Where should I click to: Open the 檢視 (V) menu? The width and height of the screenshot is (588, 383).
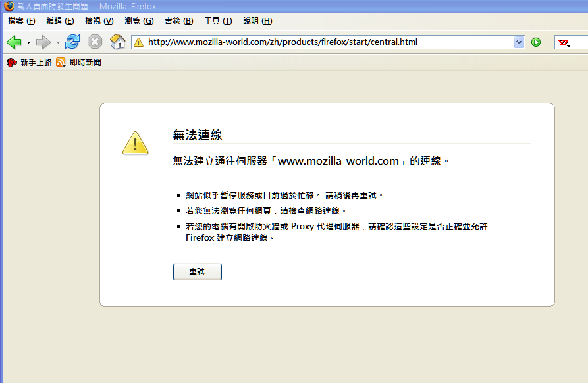(99, 21)
